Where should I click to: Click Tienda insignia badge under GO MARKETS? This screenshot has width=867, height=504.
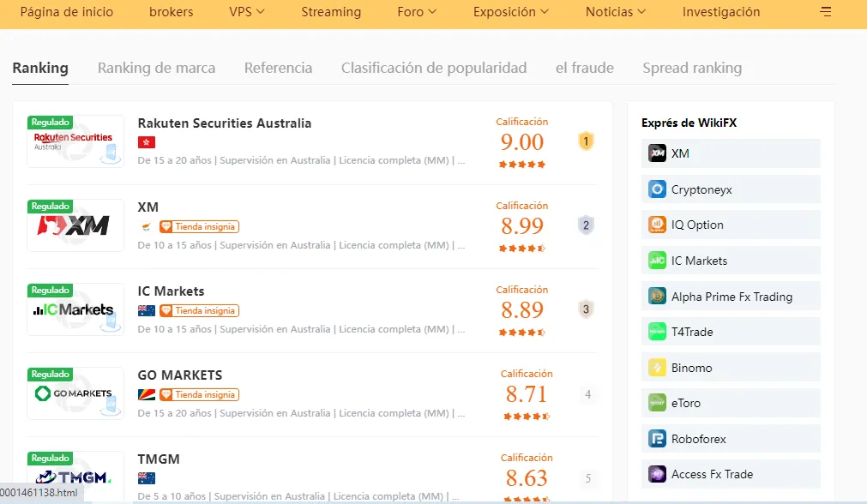(200, 394)
